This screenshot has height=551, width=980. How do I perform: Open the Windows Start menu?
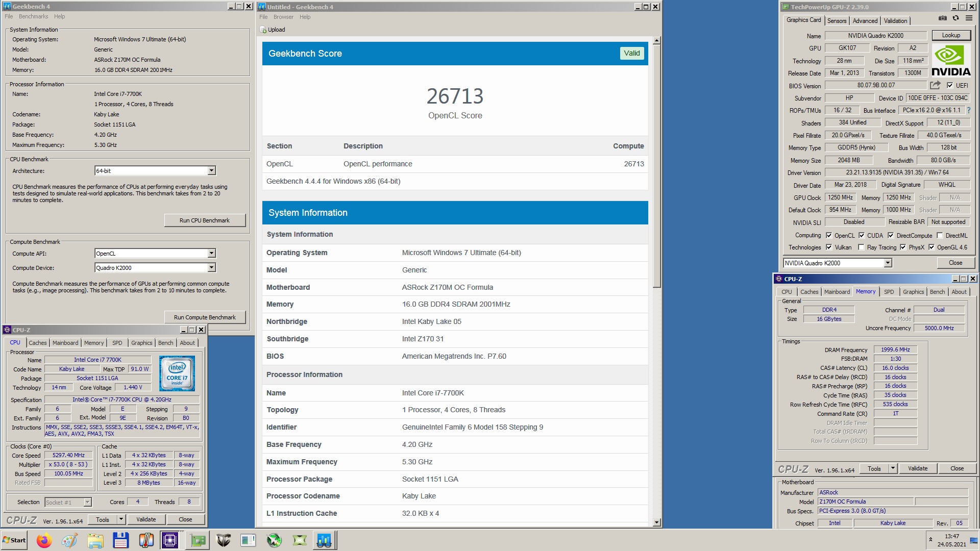14,540
